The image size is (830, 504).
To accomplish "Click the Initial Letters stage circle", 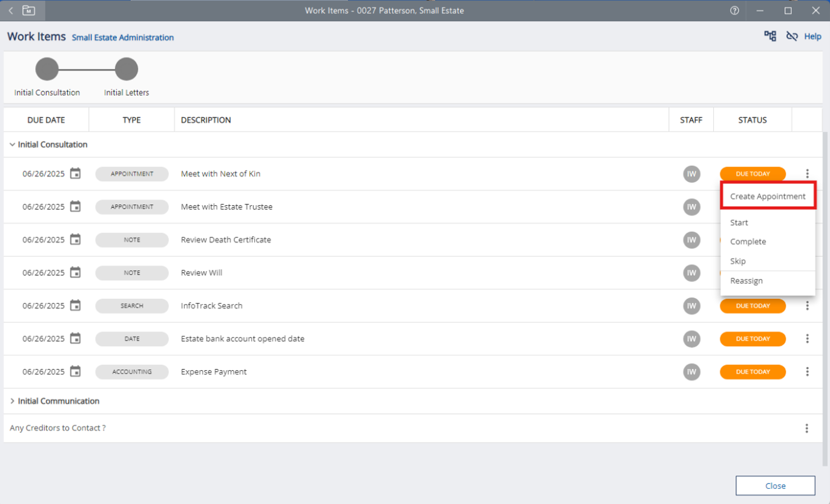I will (127, 69).
